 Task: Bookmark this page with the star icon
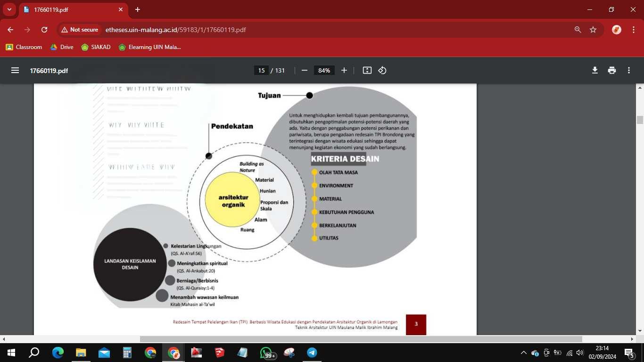593,30
